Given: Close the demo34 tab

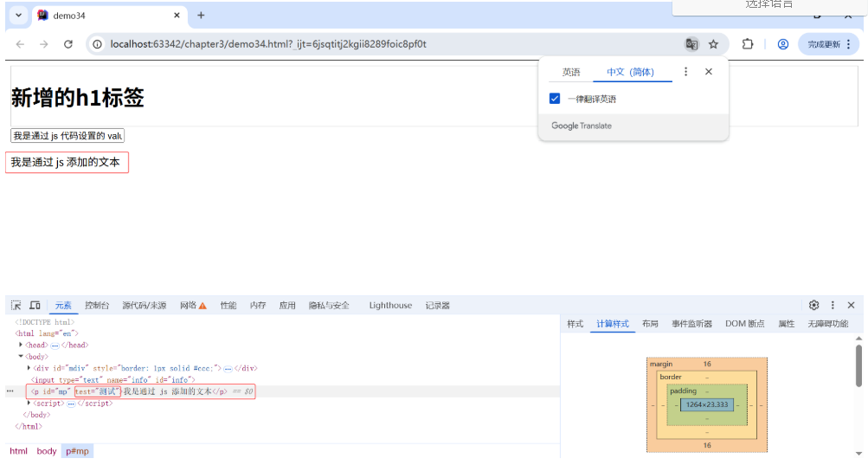Looking at the screenshot, I should click(177, 16).
